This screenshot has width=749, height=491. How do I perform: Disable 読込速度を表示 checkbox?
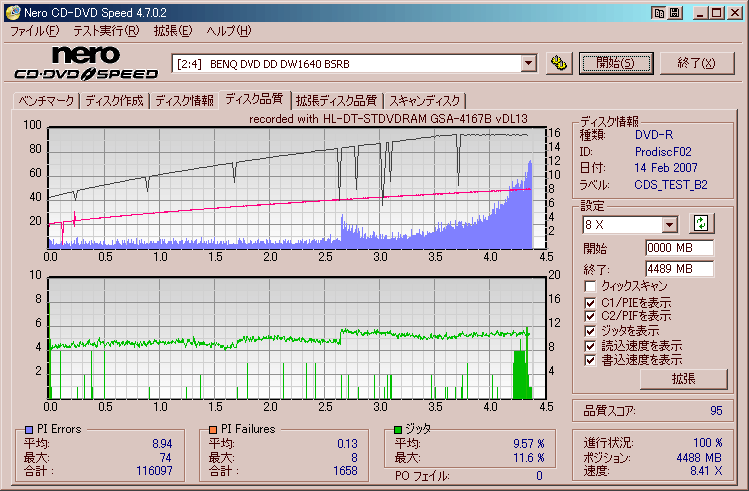point(590,346)
